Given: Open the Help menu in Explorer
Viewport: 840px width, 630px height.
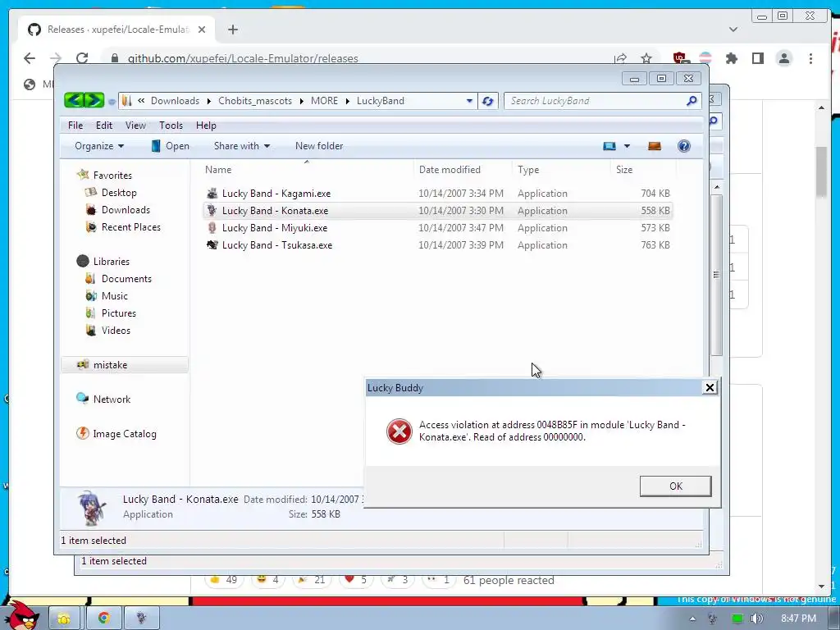Looking at the screenshot, I should click(206, 126).
